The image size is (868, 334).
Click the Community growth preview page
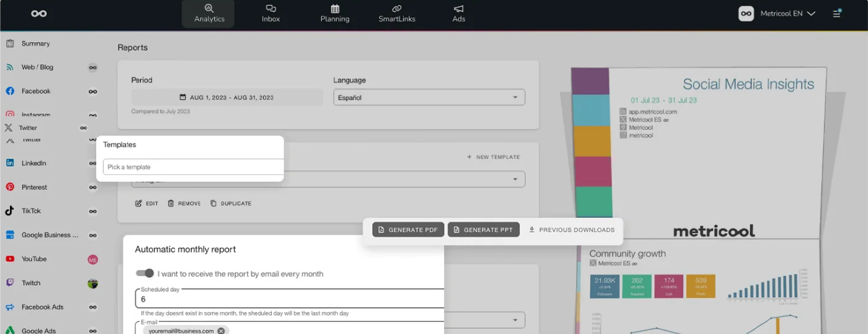pyautogui.click(x=698, y=287)
